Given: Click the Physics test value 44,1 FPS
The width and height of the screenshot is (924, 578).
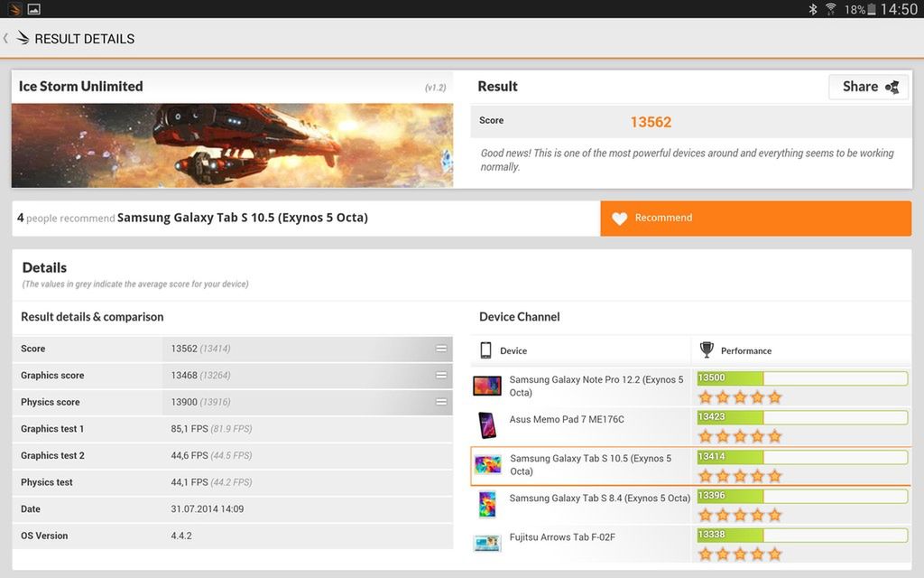Looking at the screenshot, I should click(189, 482).
